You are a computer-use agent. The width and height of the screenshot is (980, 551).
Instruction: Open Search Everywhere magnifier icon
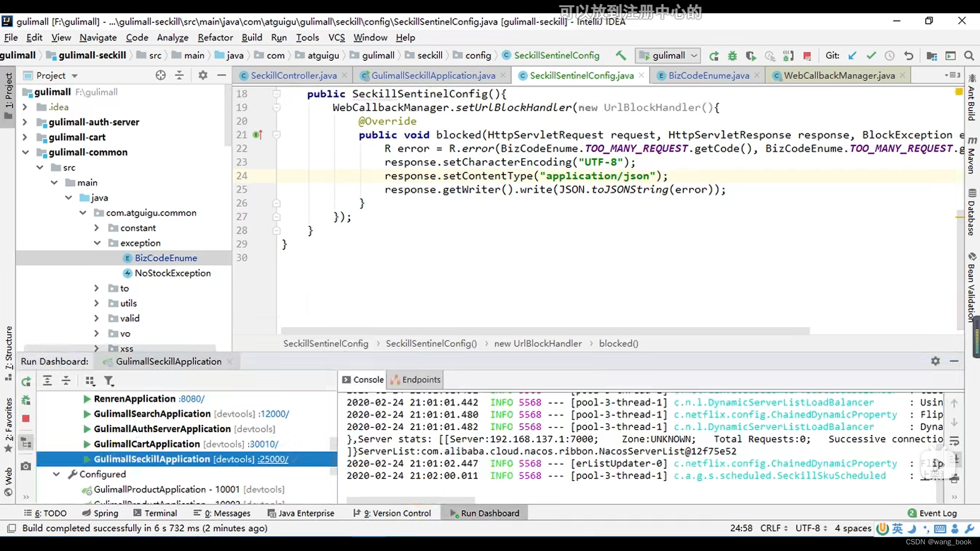coord(969,56)
